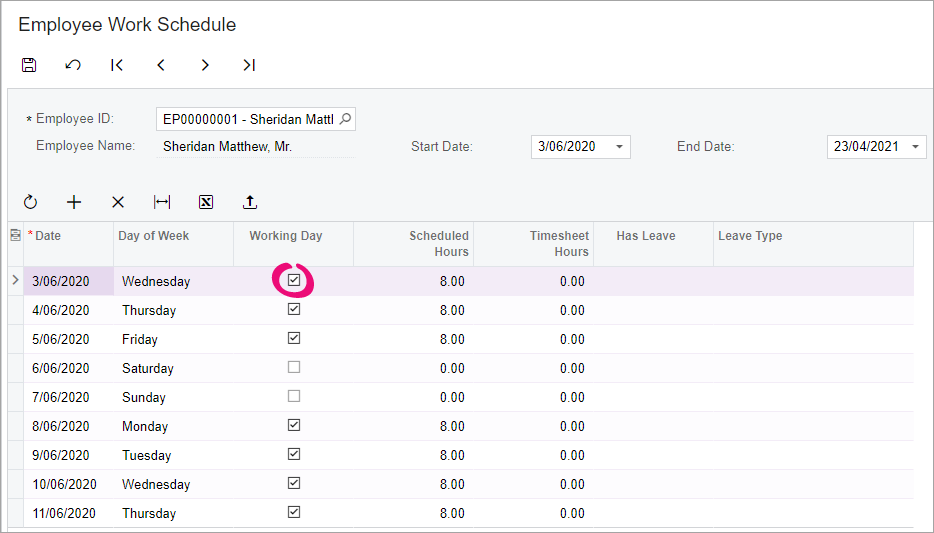Sort by the Scheduled Hours column header

click(413, 244)
